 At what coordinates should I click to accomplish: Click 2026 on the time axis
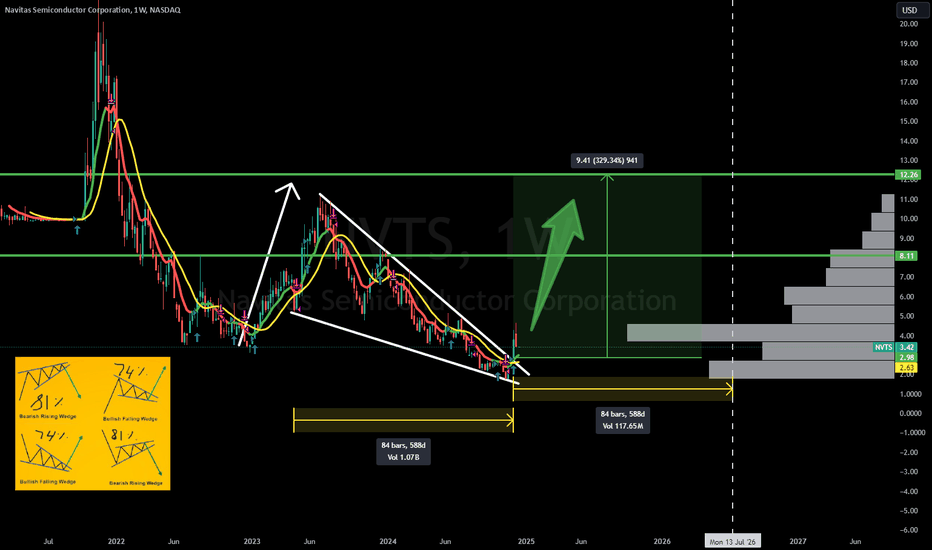(x=662, y=542)
